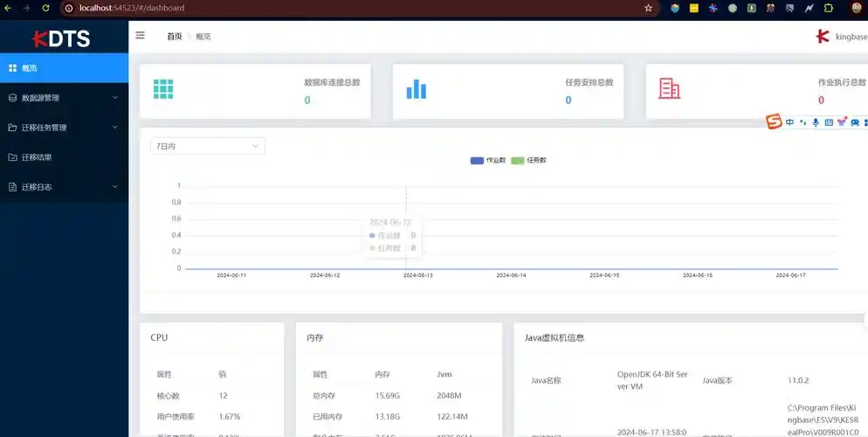Click the 2024-06-15 axis label

[604, 275]
